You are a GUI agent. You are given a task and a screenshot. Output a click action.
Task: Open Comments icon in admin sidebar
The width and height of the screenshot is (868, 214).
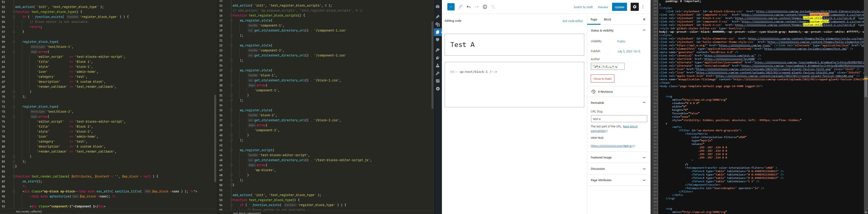pyautogui.click(x=438, y=40)
